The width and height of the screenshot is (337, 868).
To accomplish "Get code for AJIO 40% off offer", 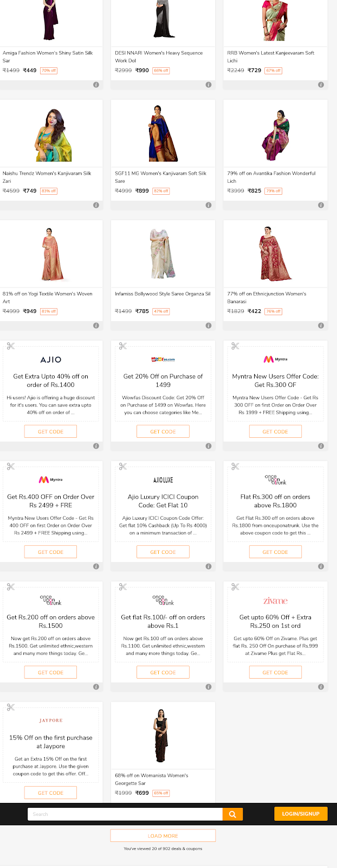I will 50,431.
